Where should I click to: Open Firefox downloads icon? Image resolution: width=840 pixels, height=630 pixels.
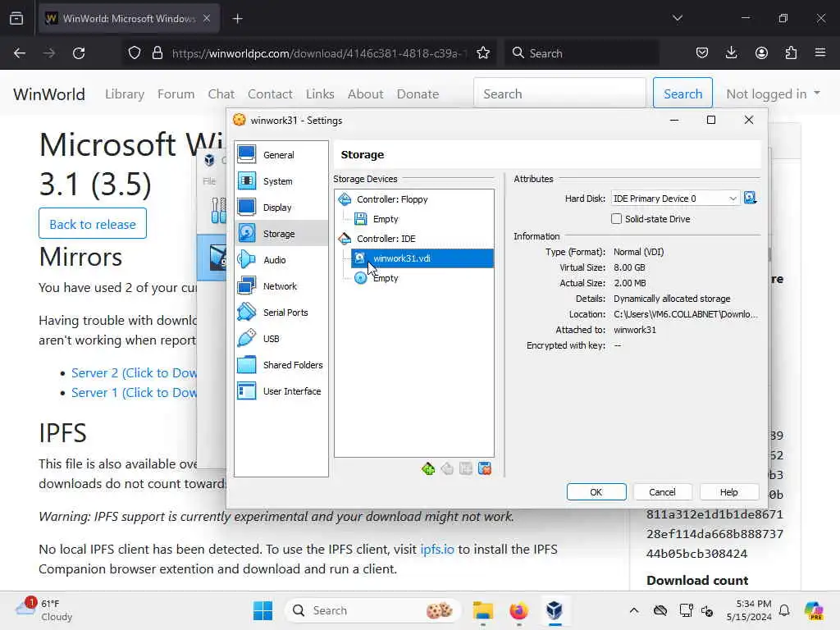point(731,52)
